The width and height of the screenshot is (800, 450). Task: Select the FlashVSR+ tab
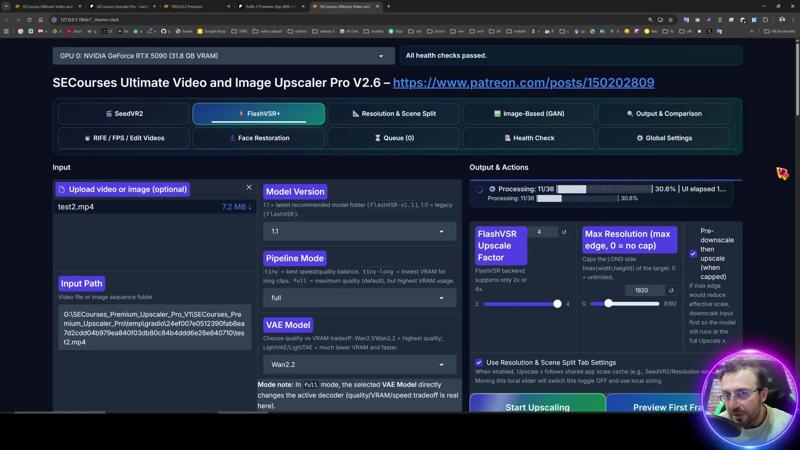point(259,114)
